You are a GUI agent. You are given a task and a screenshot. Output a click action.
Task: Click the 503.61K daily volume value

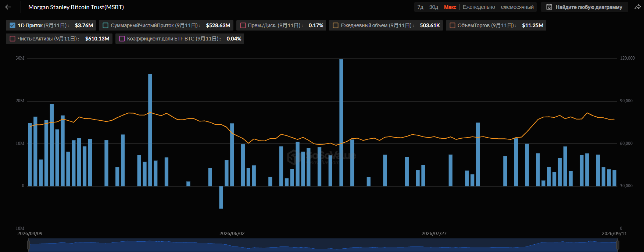click(430, 25)
